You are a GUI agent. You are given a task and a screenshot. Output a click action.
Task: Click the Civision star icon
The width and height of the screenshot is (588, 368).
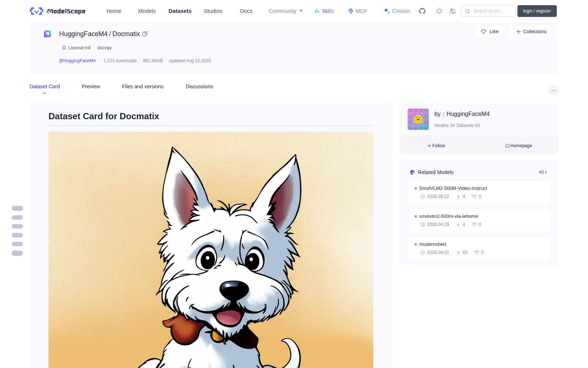[x=387, y=11]
